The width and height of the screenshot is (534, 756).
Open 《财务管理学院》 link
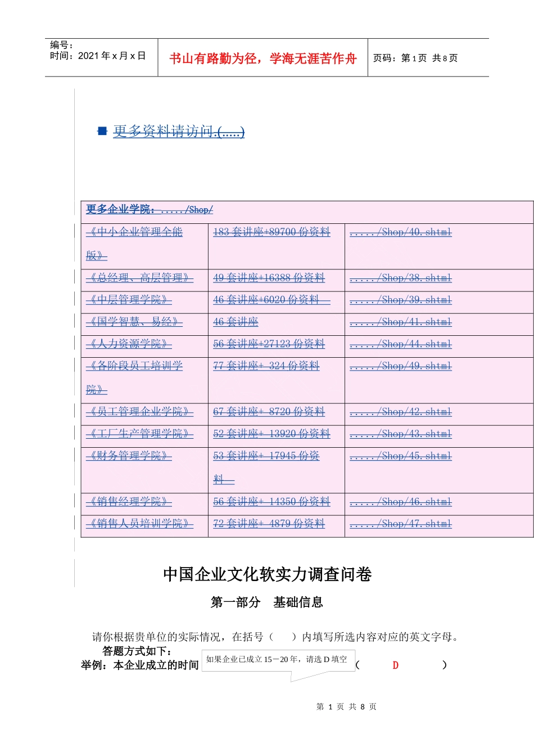[x=129, y=456]
